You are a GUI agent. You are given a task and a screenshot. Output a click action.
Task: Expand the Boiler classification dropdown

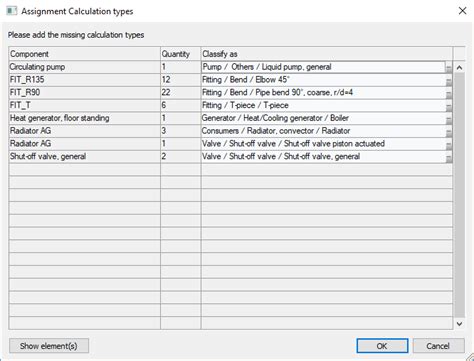(449, 119)
